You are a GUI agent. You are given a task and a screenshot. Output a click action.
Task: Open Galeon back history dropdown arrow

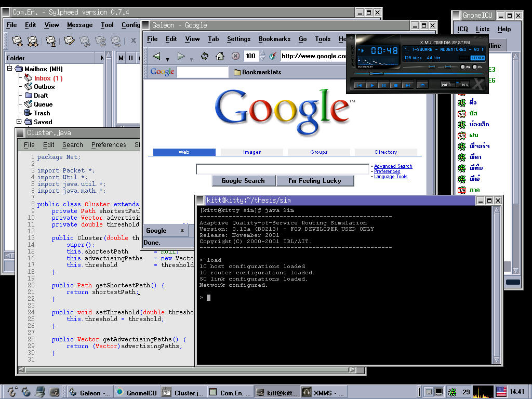coord(167,60)
